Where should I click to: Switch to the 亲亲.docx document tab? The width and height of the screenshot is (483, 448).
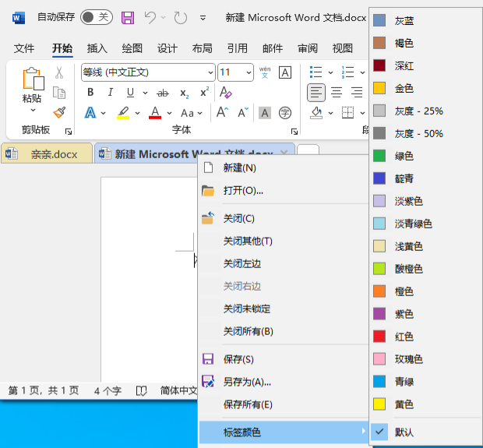click(47, 153)
